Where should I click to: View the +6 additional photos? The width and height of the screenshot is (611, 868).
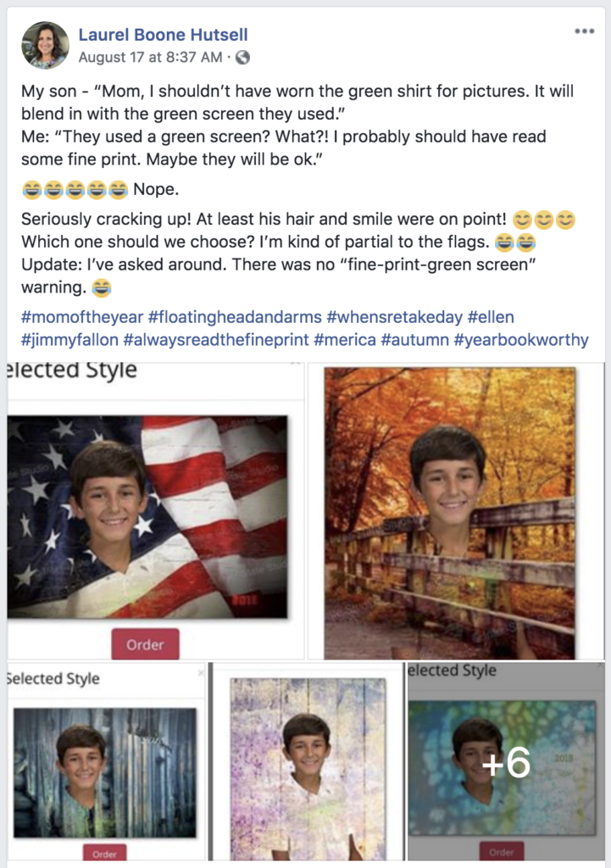506,761
